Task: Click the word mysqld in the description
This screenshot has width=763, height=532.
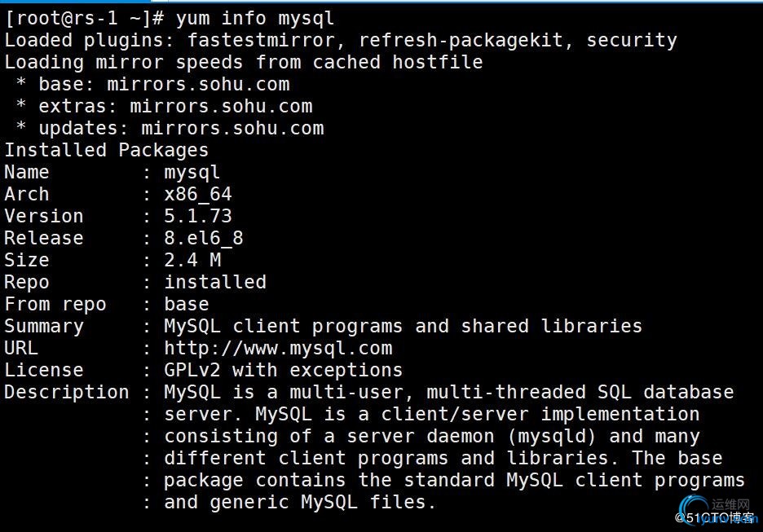Action: (x=551, y=436)
